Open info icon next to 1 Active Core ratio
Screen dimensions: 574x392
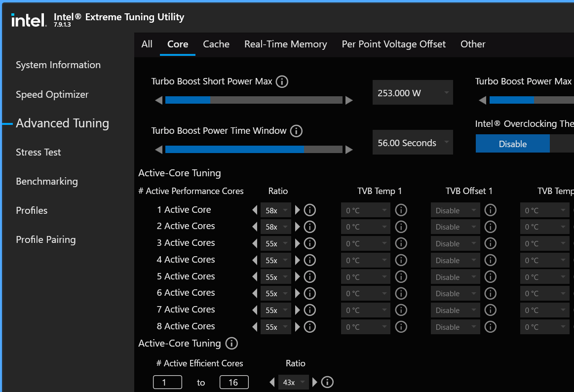[x=309, y=210]
